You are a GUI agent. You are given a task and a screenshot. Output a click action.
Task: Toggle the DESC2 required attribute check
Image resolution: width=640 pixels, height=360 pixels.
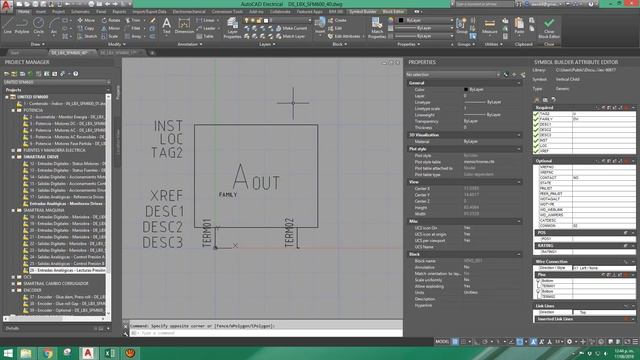536,129
